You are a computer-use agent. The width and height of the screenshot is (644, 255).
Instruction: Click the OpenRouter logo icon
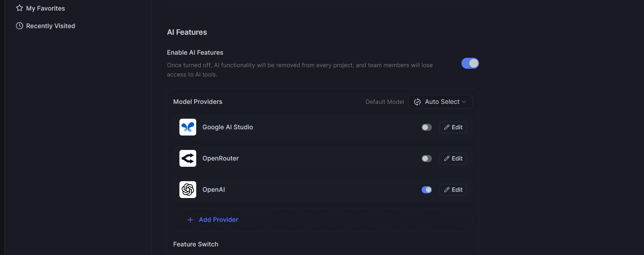(x=188, y=158)
